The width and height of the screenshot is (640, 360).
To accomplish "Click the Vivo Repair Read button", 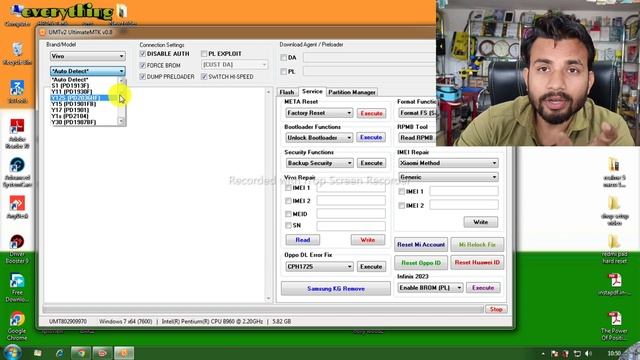I will coord(302,240).
